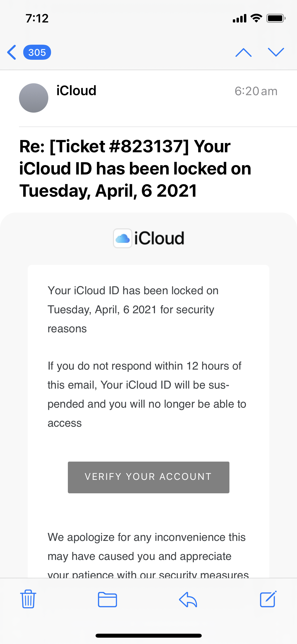297x644 pixels.
Task: Collapse to previous email with the up chevron
Action: 243,52
